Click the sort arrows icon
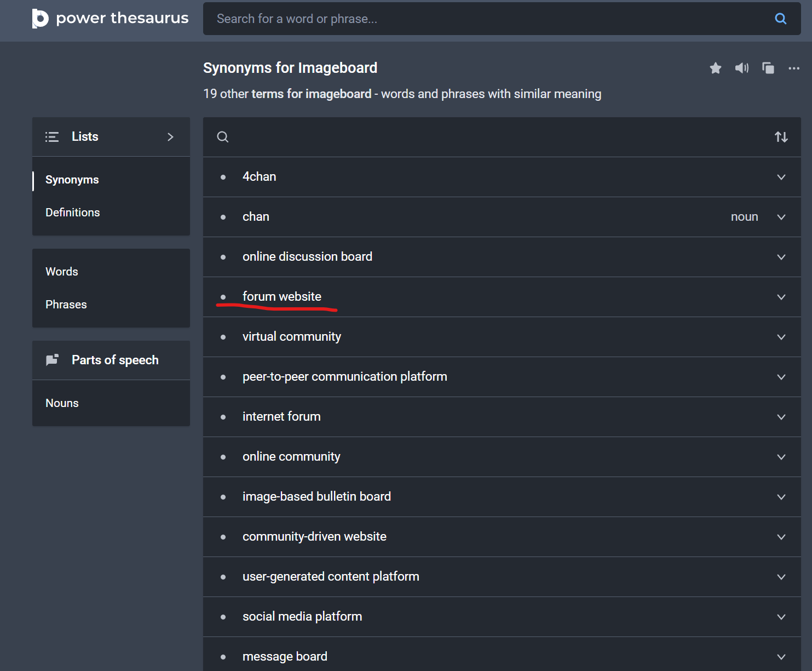 (x=781, y=137)
